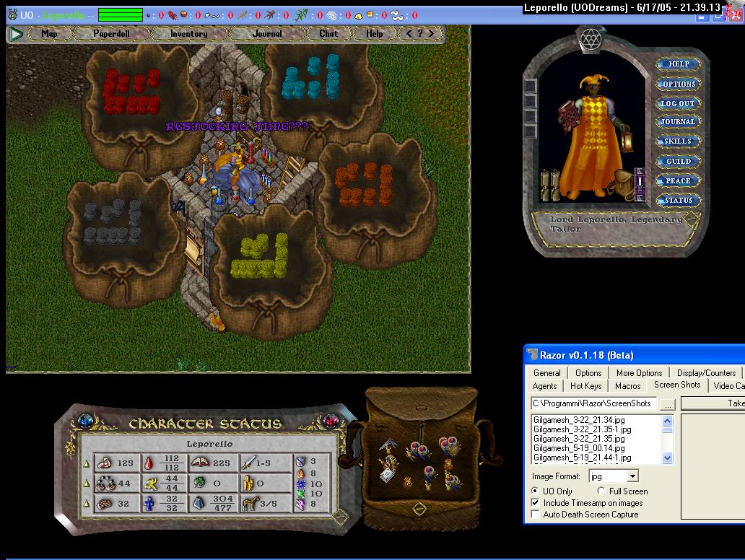Click the green clover luck icon
The width and height of the screenshot is (745, 560).
click(x=199, y=483)
